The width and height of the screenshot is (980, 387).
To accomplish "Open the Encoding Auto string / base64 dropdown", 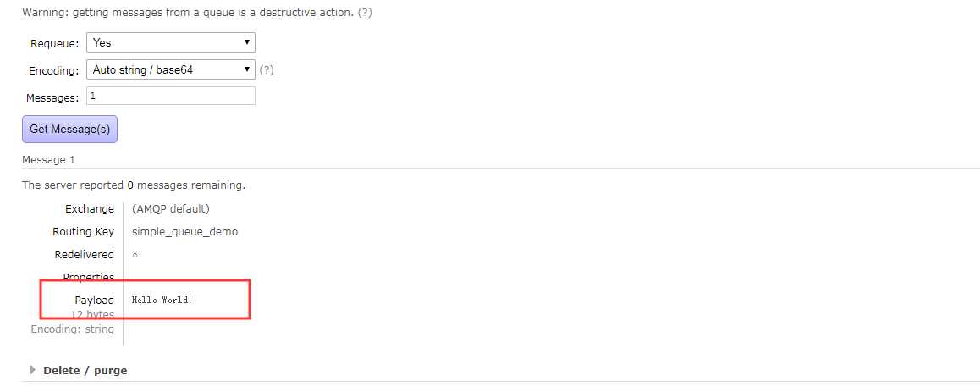I will pos(171,69).
